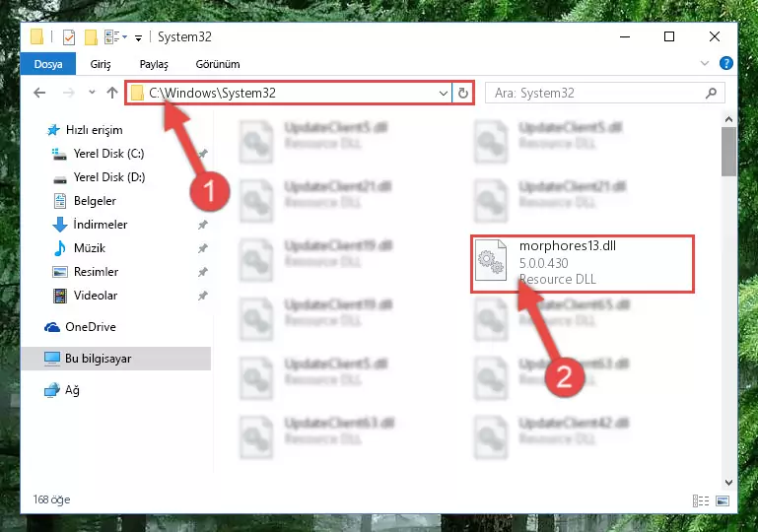Screen dimensions: 758x532
Task: Click the pin icon next to İndirmeler
Action: click(203, 225)
